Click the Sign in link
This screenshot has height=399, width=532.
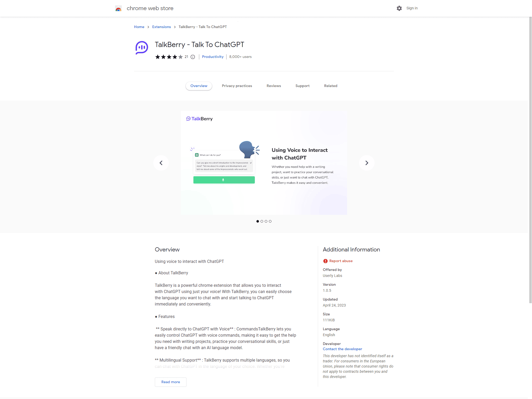point(412,8)
